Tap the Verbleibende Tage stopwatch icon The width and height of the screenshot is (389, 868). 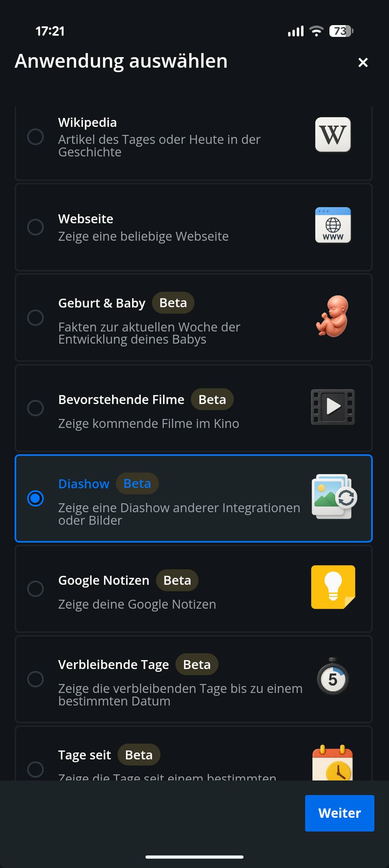pos(333,677)
